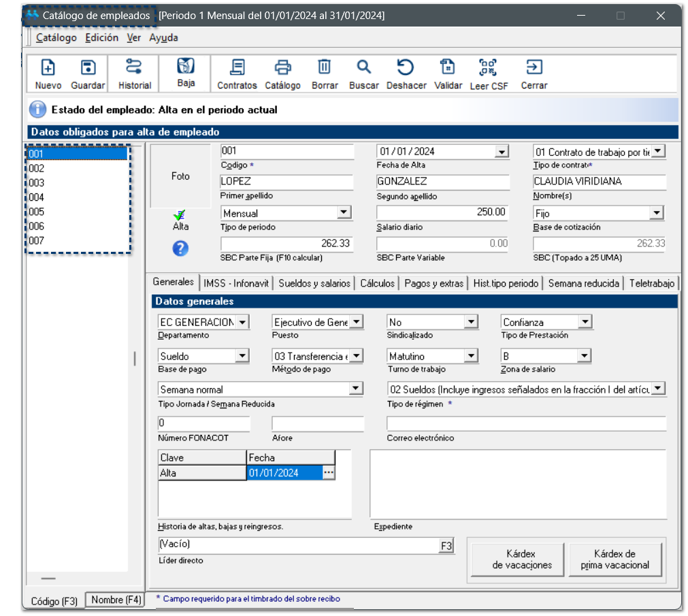Viewport: 688px width, 616px height.
Task: Expand the Turno de trabajo dropdown
Action: 471,356
